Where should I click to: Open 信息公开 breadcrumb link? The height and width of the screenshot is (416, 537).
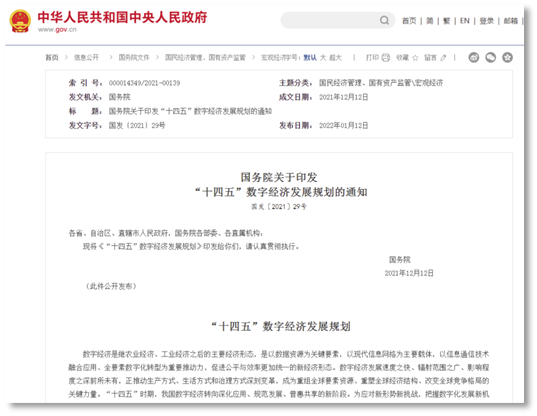86,58
